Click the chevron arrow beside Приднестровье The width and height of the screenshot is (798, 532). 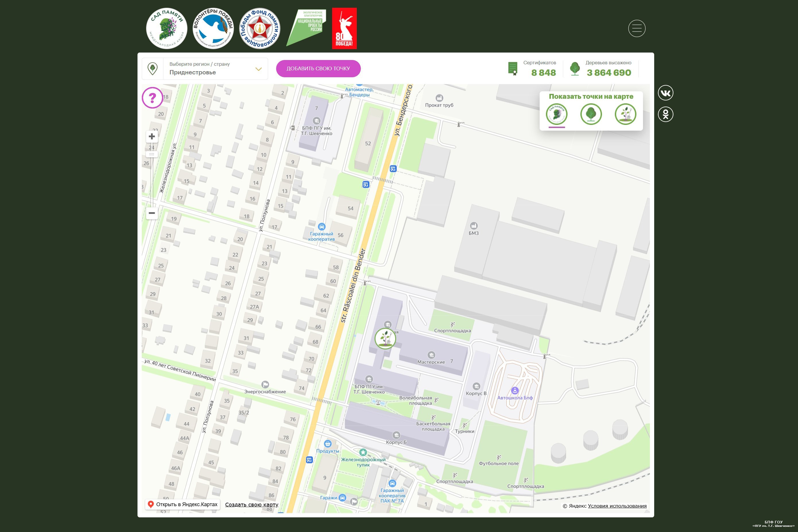[x=258, y=69]
